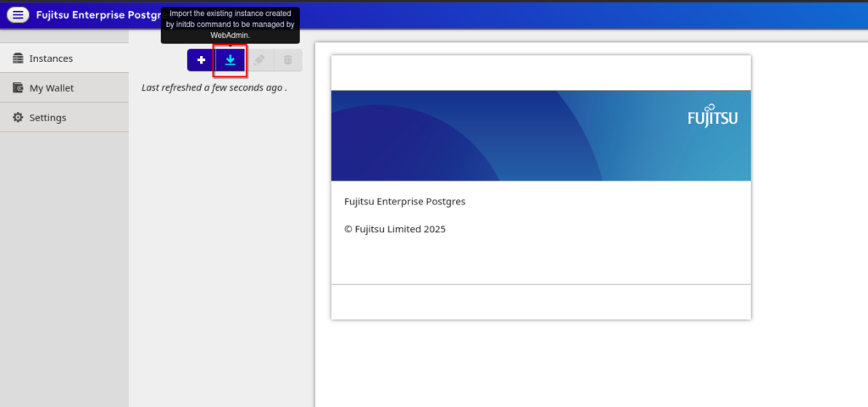Click the plus icon to create instance
The height and width of the screenshot is (407, 868).
tap(201, 60)
